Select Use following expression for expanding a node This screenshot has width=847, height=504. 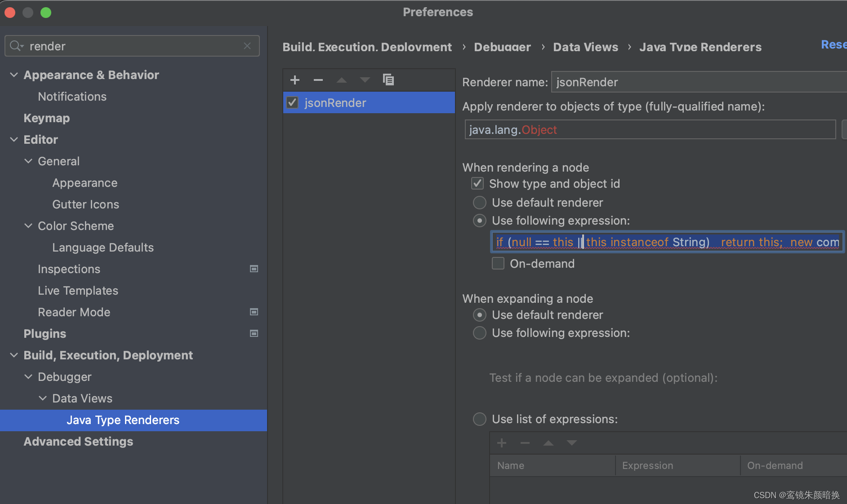point(480,333)
